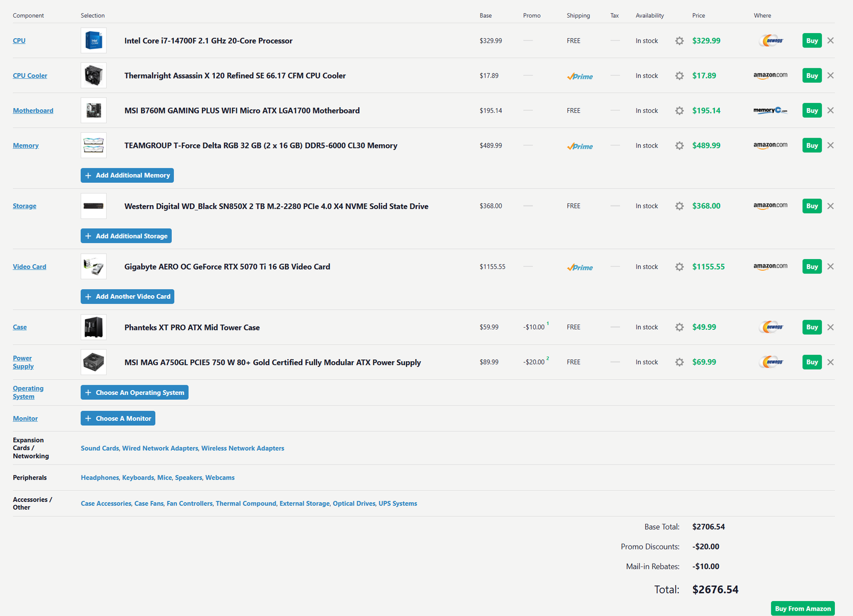The height and width of the screenshot is (616, 853).
Task: Open the Thermalright cooler thumbnail
Action: (94, 76)
